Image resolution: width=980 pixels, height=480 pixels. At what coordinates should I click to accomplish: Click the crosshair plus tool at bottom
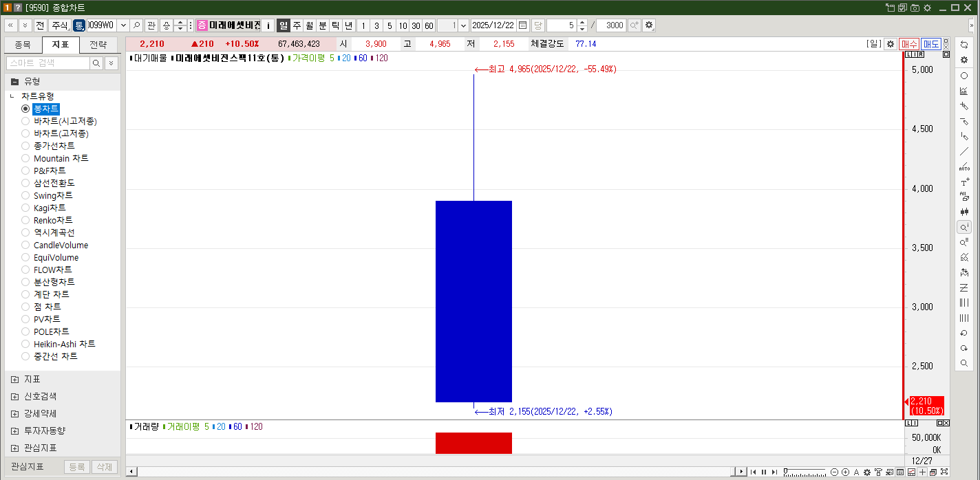tap(922, 472)
